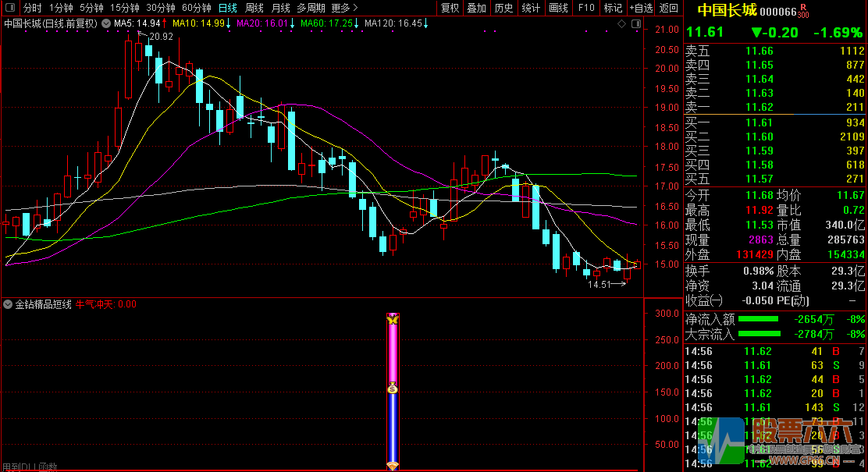
Task: Click the red bar icon left of 分时
Action: [x=9, y=8]
